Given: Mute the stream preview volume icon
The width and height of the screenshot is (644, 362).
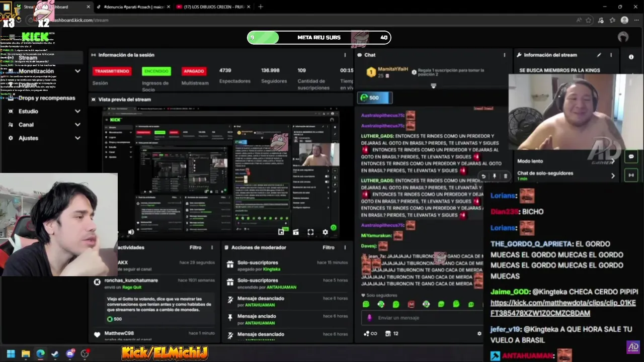Looking at the screenshot, I should [x=131, y=232].
